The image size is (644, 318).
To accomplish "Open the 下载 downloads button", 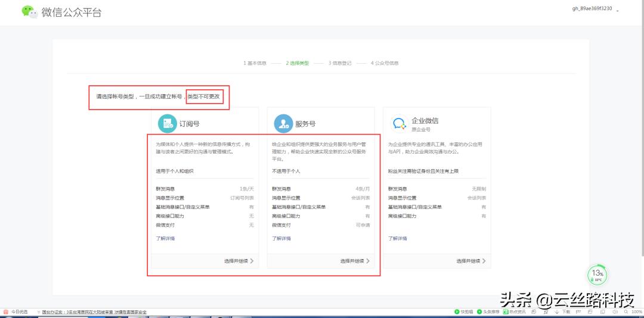I will [562, 312].
